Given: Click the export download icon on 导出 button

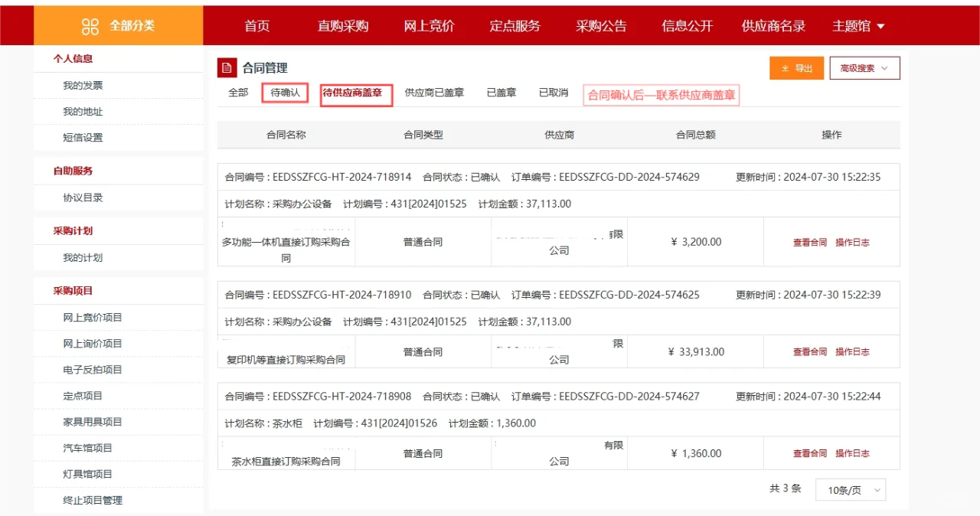Looking at the screenshot, I should click(785, 68).
